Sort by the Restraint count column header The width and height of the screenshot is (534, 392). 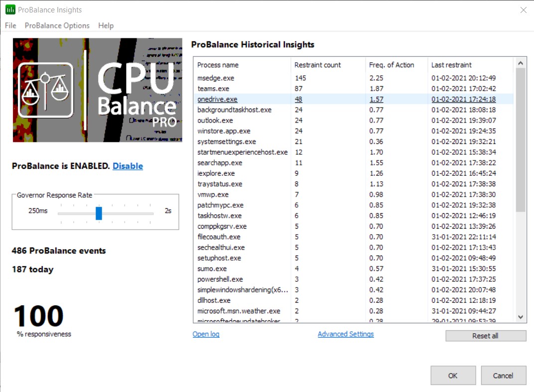(x=328, y=65)
